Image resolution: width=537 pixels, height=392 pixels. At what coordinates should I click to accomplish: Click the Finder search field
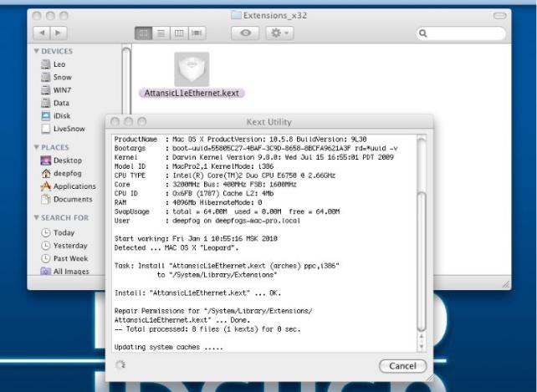pos(461,33)
